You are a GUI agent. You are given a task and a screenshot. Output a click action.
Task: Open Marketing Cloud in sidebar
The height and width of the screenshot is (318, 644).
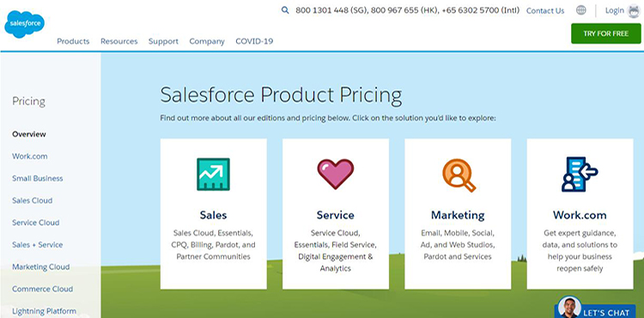tap(40, 266)
